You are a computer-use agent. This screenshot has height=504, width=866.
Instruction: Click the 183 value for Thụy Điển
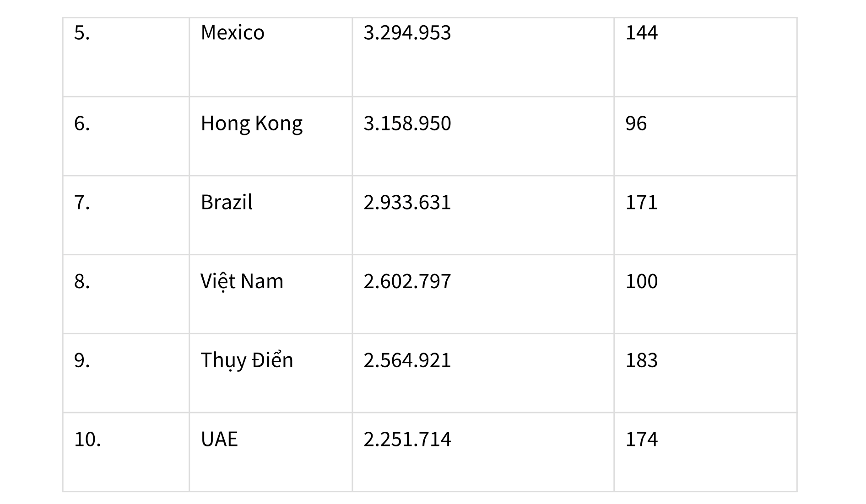click(x=641, y=360)
